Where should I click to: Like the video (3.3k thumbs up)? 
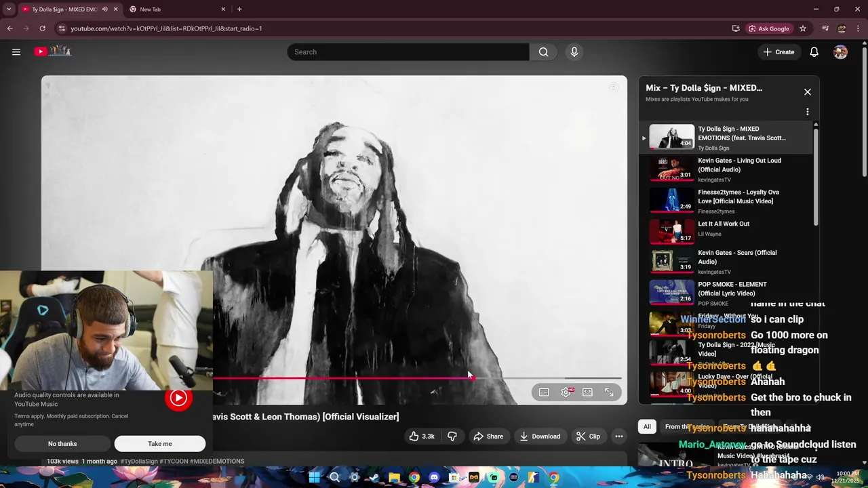(421, 436)
